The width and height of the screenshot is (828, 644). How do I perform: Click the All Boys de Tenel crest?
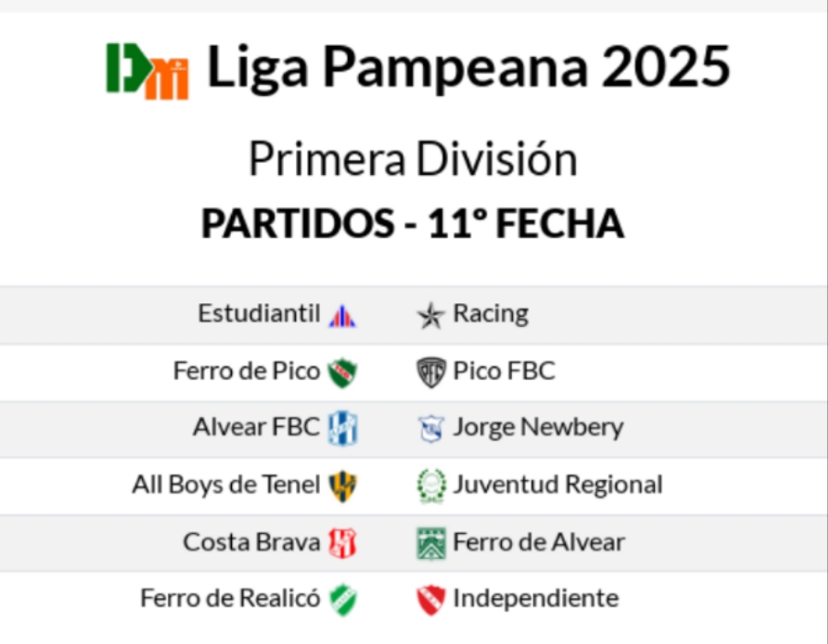point(343,485)
